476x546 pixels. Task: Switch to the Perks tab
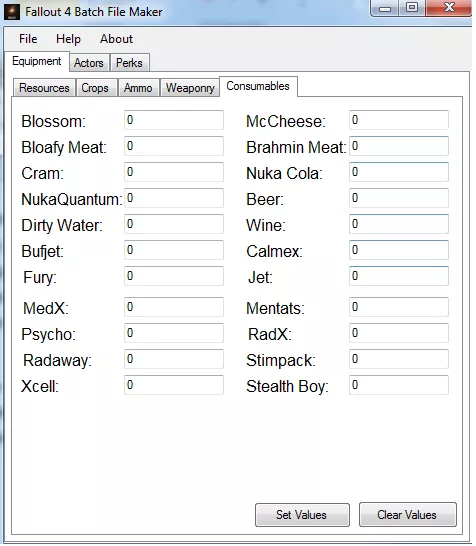tap(129, 63)
